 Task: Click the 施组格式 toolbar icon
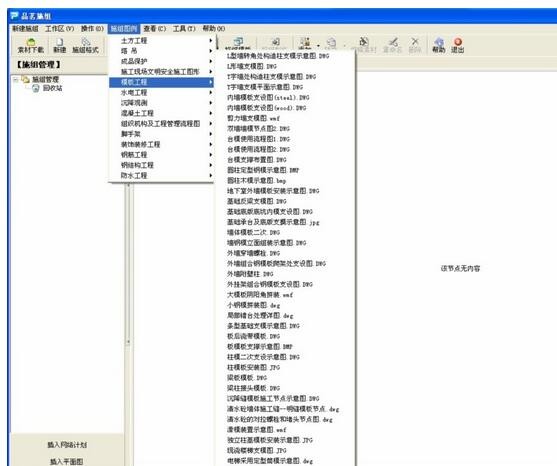click(x=85, y=45)
